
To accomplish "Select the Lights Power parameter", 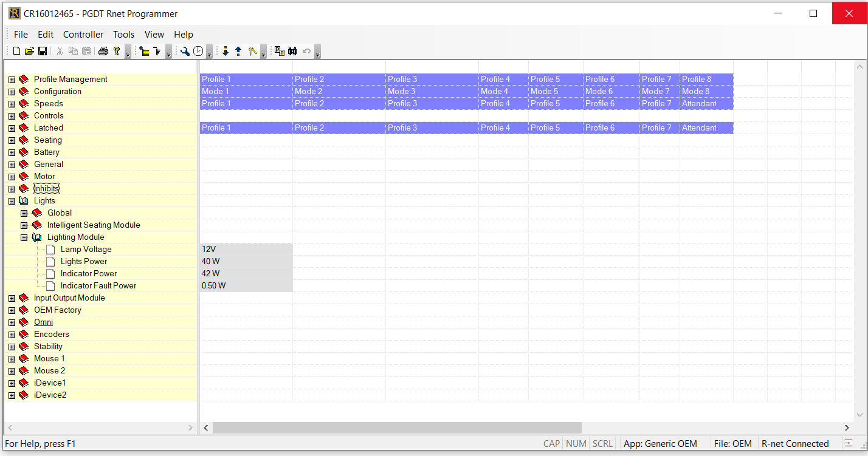I will point(84,262).
